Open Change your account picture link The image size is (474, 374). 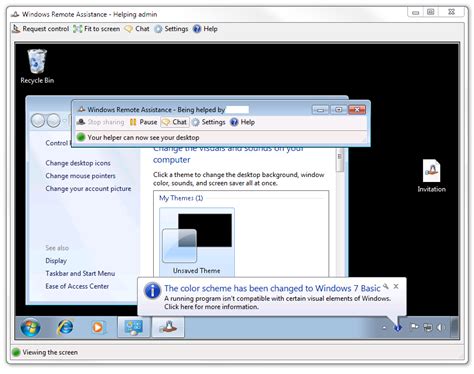[88, 189]
